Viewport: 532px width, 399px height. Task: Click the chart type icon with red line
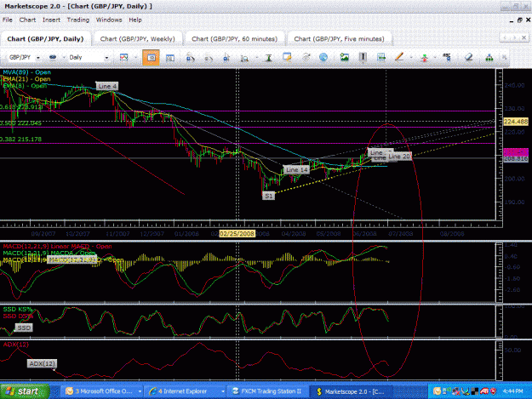(123, 58)
